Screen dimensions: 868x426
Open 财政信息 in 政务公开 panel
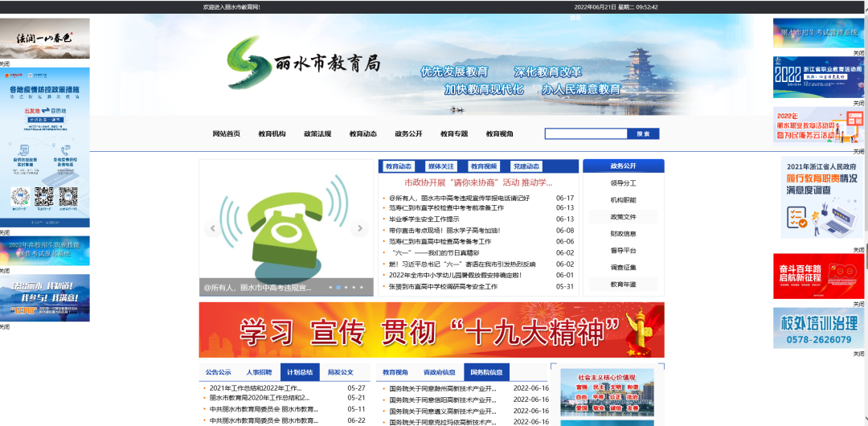624,234
